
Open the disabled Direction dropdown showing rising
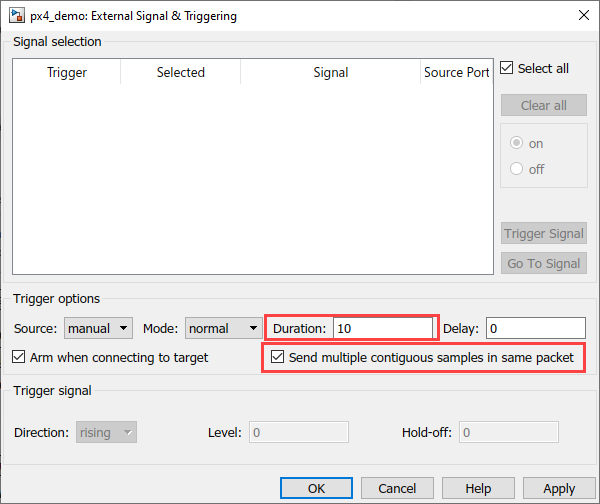point(106,432)
